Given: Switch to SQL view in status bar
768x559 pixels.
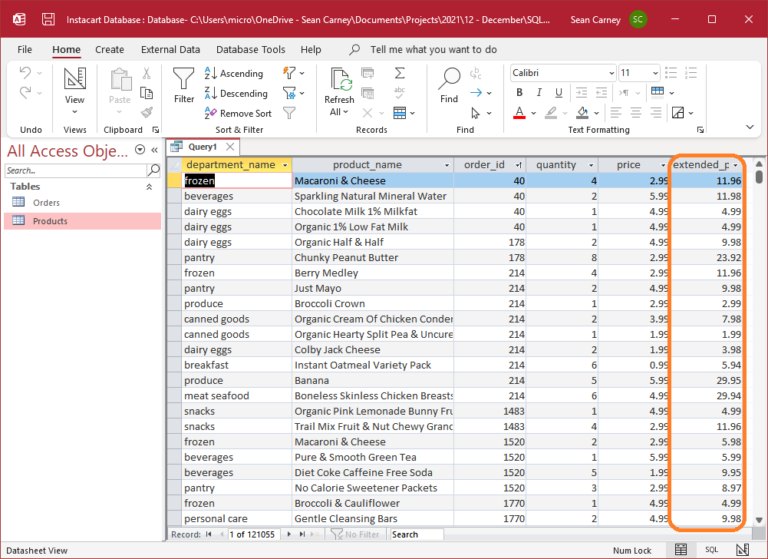Looking at the screenshot, I should tap(711, 550).
